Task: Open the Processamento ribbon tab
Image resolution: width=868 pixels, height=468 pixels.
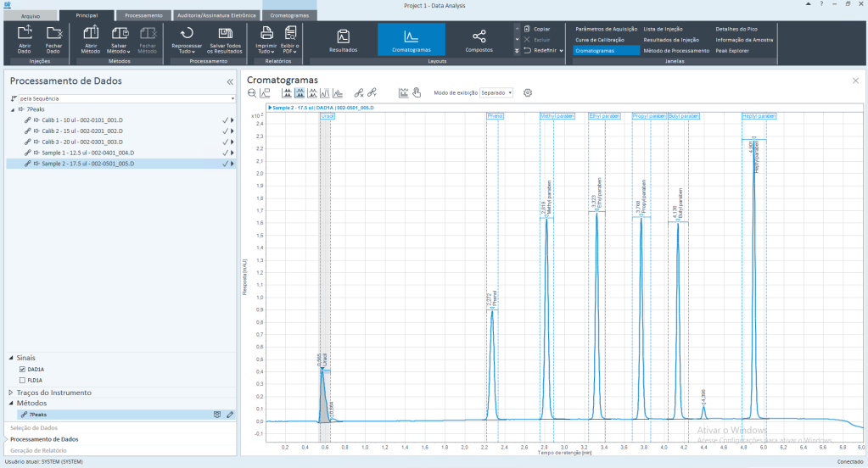Action: click(144, 15)
